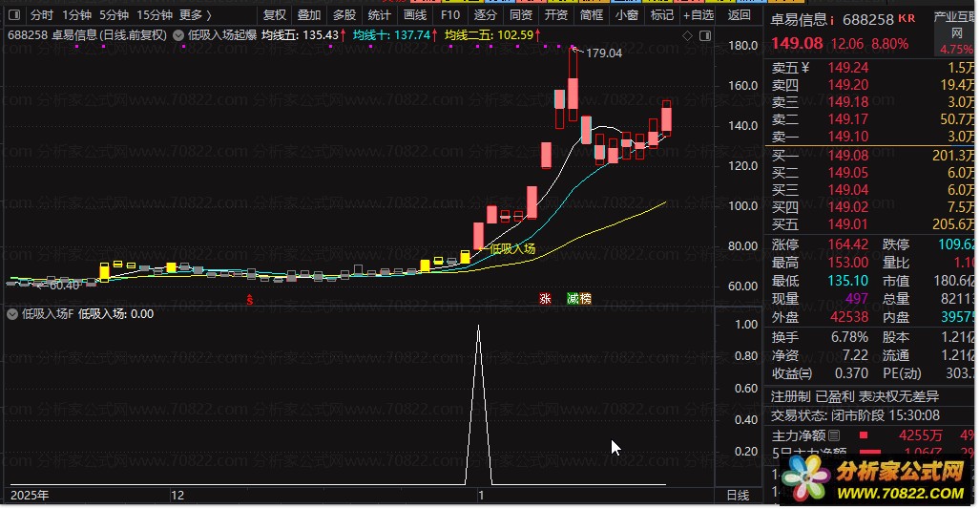Viewport: 980px width, 509px height.
Task: Click the 开资 toolbar button
Action: (555, 15)
